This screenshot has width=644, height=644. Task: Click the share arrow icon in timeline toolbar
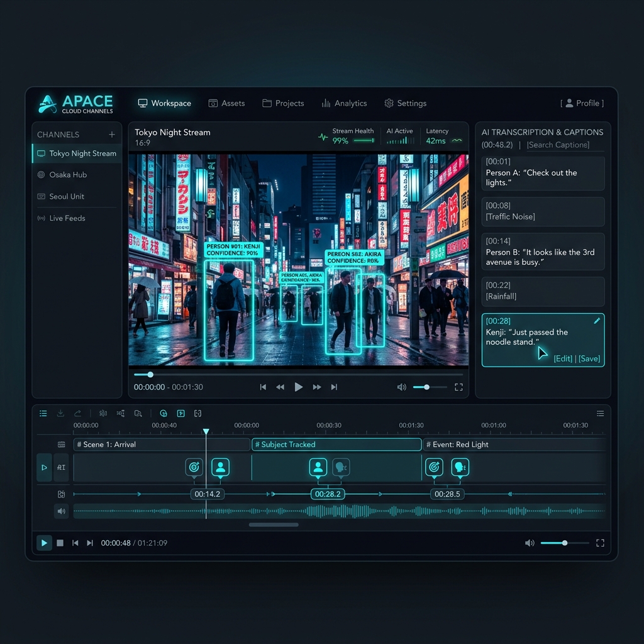point(77,413)
